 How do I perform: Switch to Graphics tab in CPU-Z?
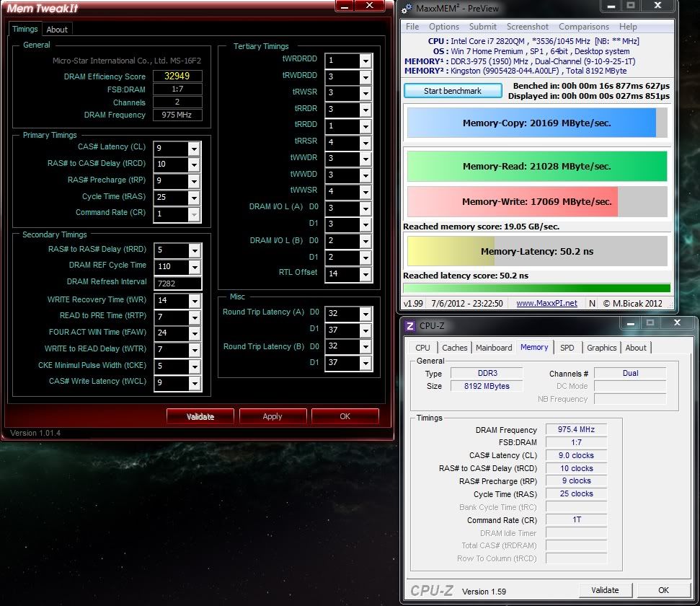click(601, 348)
